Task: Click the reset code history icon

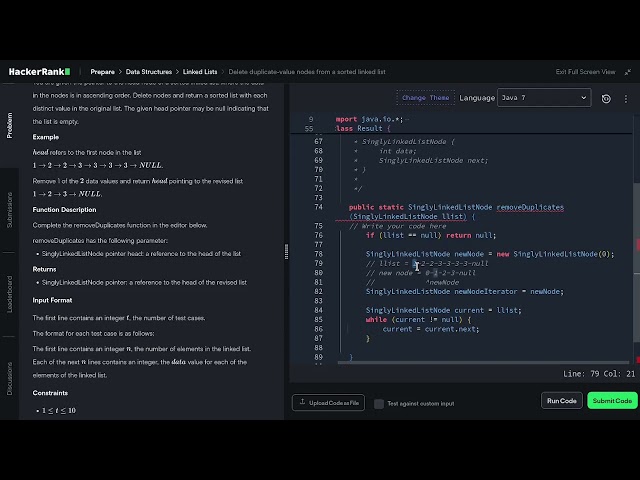Action: (x=606, y=98)
